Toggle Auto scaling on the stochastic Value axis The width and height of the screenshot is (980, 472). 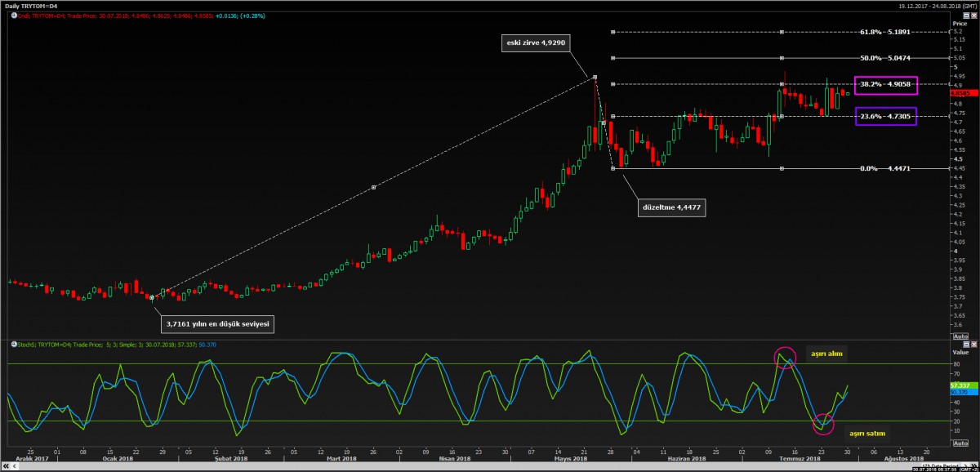point(960,444)
